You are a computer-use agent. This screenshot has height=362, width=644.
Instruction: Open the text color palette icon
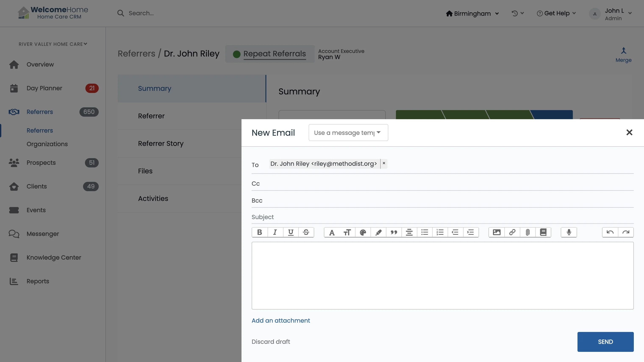tap(363, 232)
